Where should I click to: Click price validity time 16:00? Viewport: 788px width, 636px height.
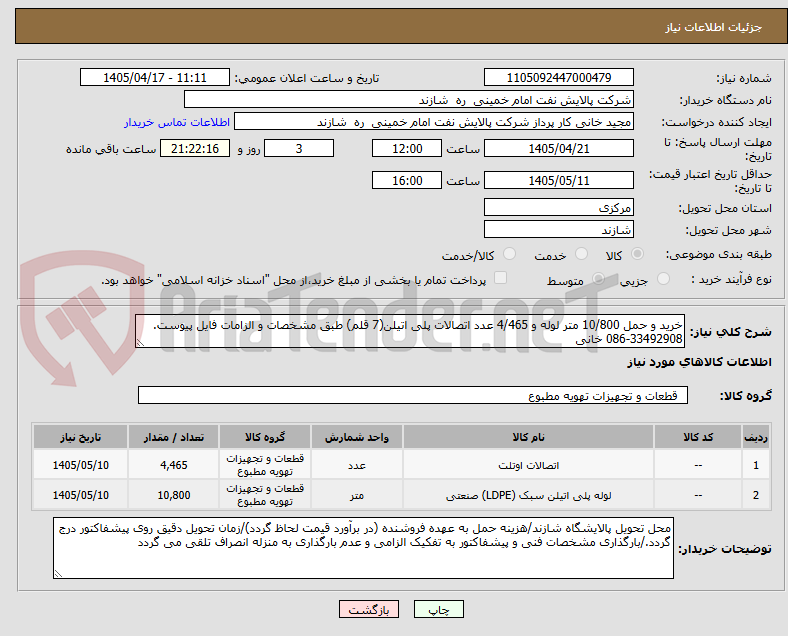click(407, 180)
